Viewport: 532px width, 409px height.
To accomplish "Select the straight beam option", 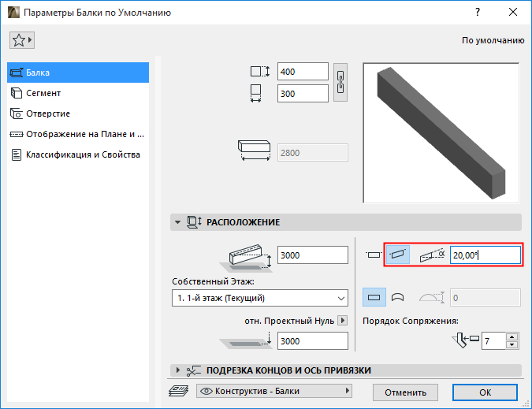I will [374, 297].
